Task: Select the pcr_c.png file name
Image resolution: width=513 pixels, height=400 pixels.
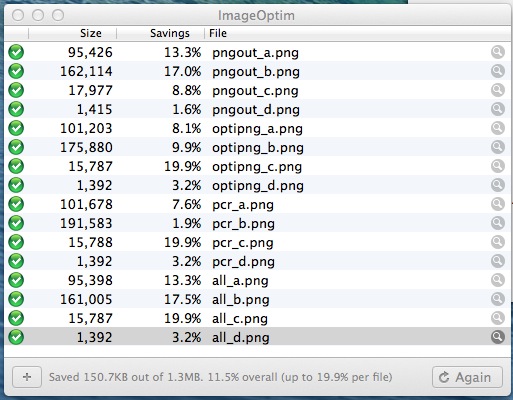Action: [x=243, y=243]
